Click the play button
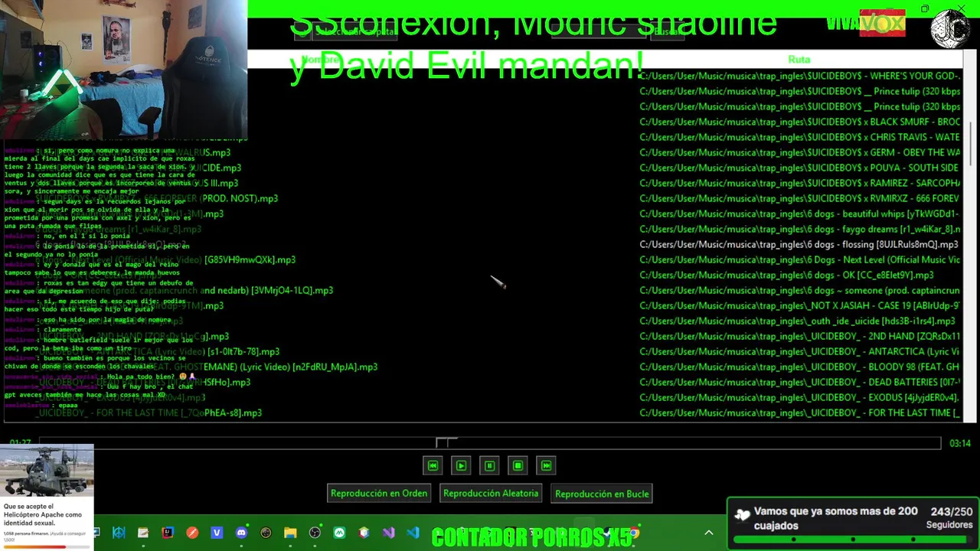 click(x=461, y=465)
